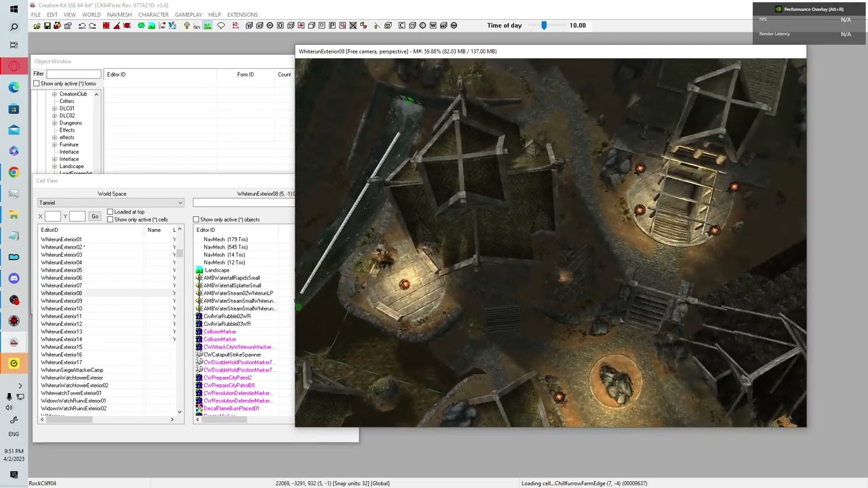Expand the lowercase 'effects' tree node
The height and width of the screenshot is (488, 868).
(x=54, y=138)
